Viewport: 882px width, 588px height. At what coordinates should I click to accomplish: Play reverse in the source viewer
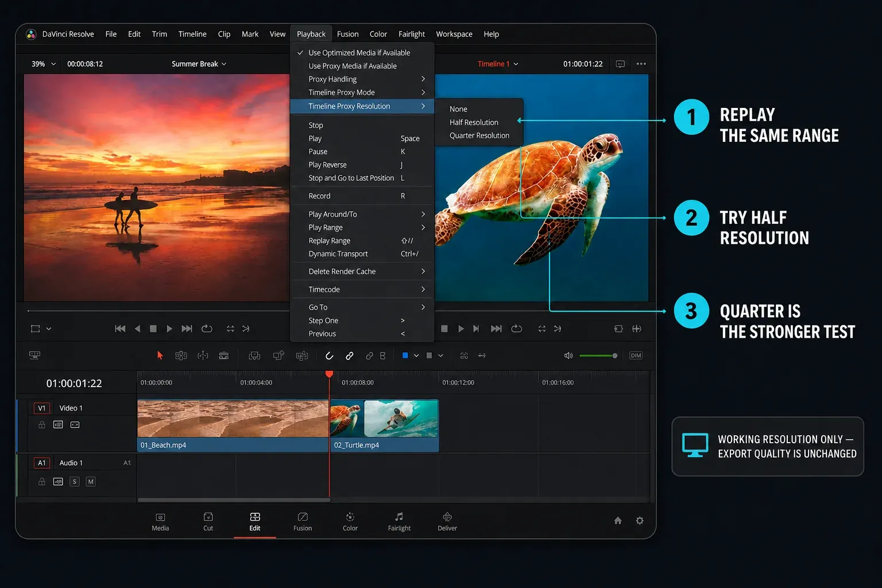[x=137, y=328]
